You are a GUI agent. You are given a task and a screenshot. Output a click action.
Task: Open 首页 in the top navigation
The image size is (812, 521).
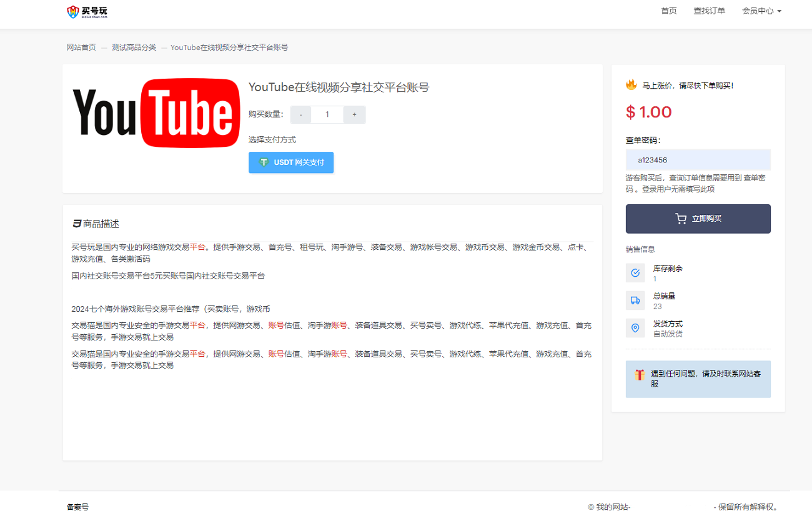[x=669, y=11]
